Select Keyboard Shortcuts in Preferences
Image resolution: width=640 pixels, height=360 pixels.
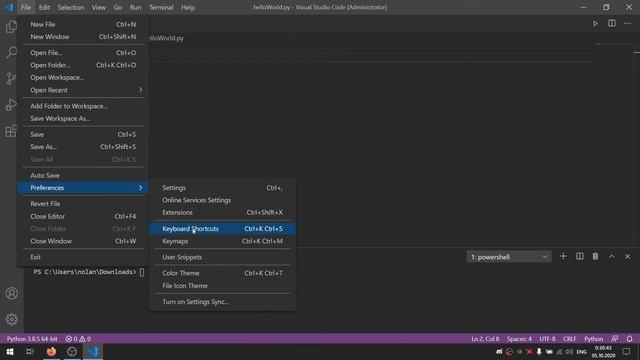(222, 229)
